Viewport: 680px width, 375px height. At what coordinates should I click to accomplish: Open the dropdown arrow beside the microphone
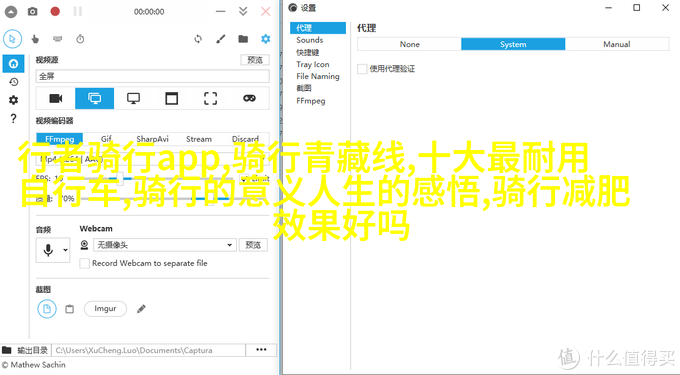(65, 250)
